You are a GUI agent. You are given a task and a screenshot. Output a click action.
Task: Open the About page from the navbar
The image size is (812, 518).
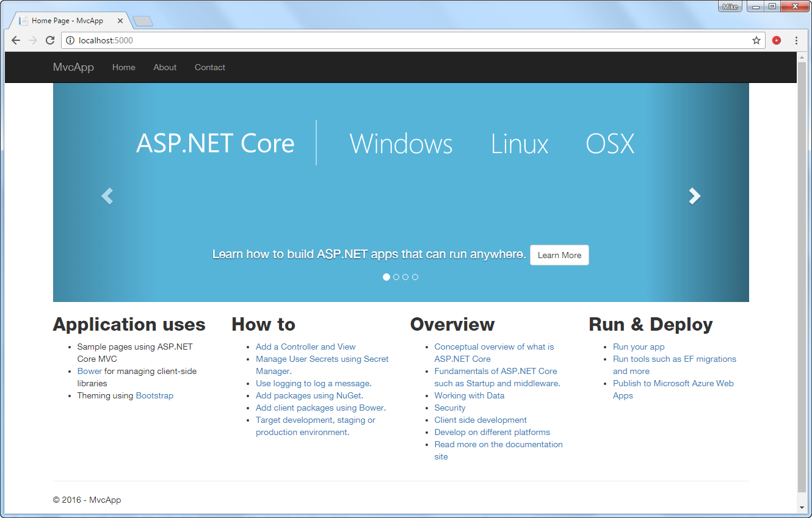[165, 67]
